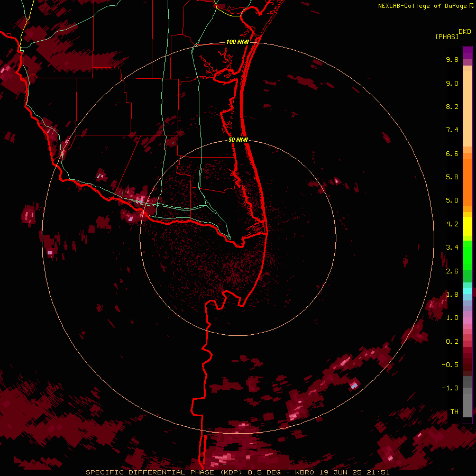Select the 1.8 scale label
Viewport: 476px width, 476px height.
(452, 295)
